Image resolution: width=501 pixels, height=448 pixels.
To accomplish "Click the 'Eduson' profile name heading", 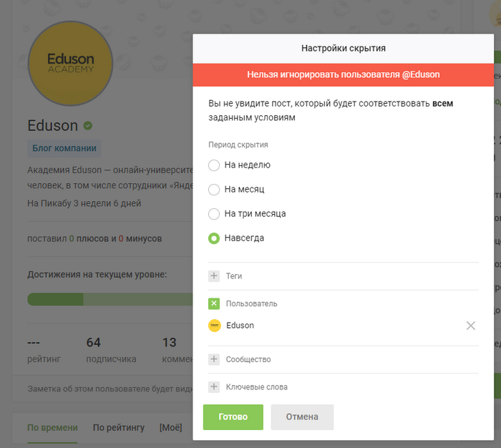I will pos(53,125).
